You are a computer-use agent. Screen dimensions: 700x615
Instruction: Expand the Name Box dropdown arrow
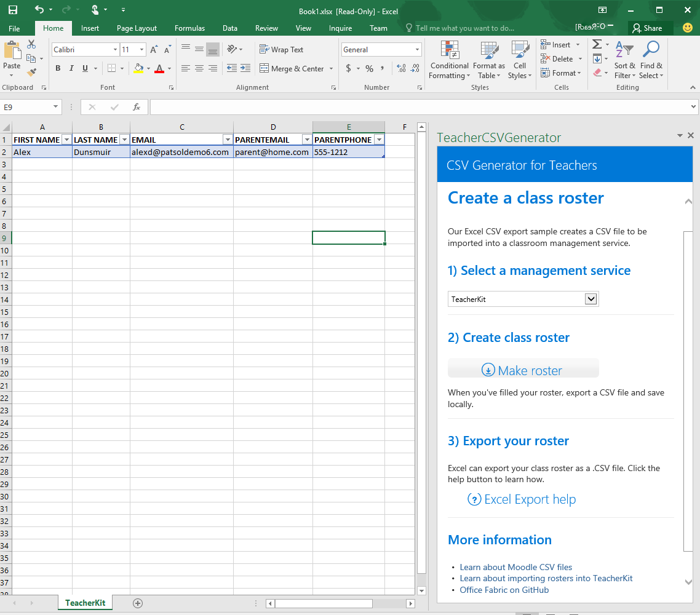pyautogui.click(x=55, y=106)
